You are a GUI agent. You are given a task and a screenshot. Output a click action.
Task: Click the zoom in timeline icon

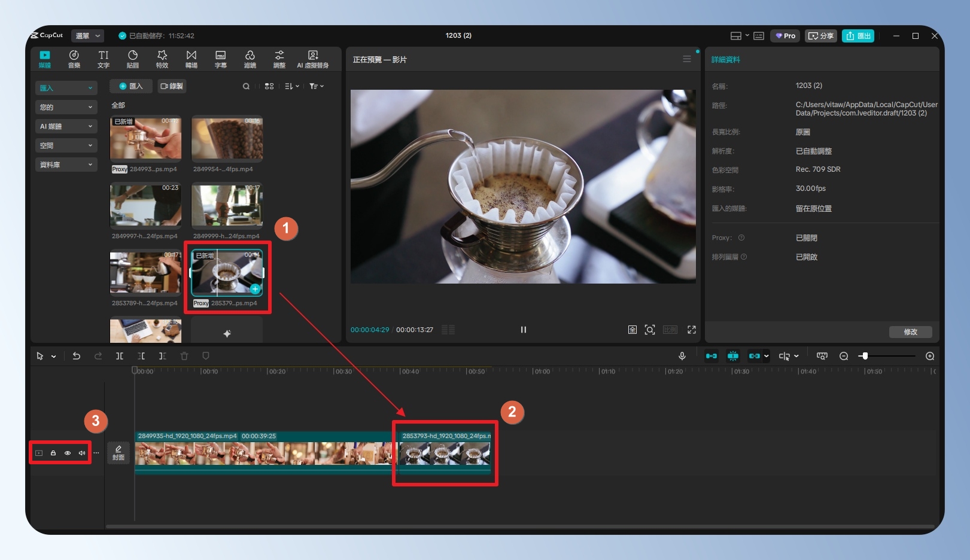930,356
